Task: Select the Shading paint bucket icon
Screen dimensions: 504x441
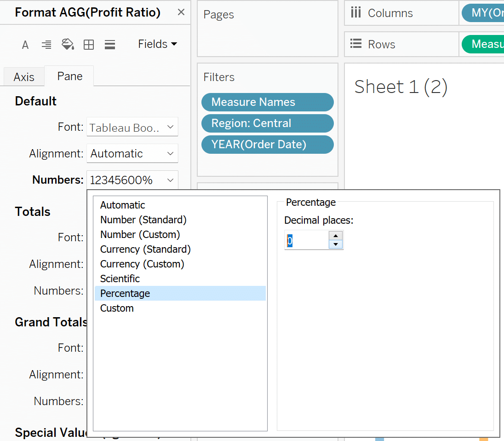Action: click(x=68, y=45)
